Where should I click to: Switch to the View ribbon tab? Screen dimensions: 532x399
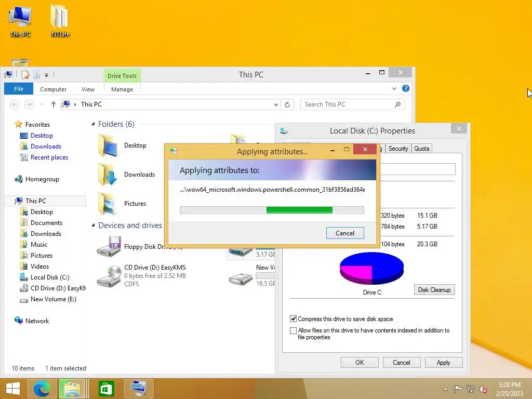(x=88, y=89)
